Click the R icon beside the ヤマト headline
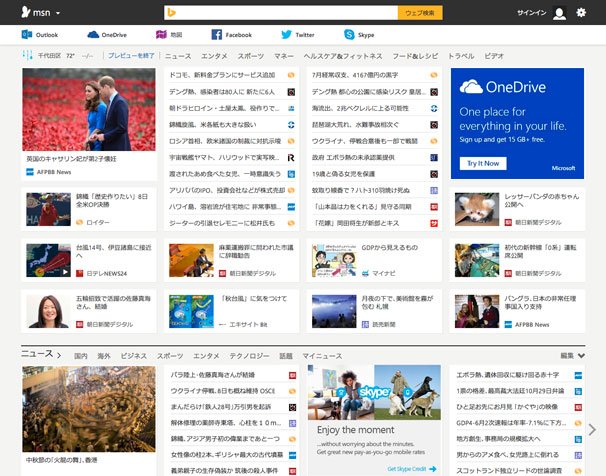This screenshot has width=606, height=476. pos(291,158)
